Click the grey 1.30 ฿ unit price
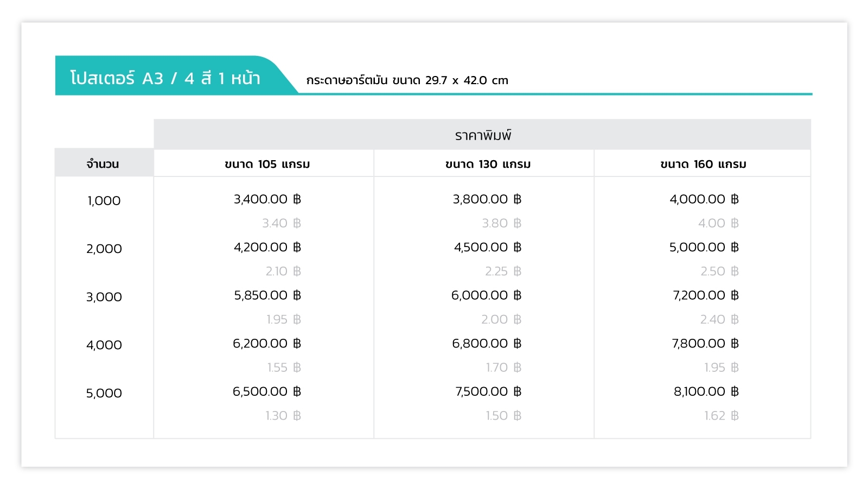Viewport: 868px width, 487px height. (x=283, y=416)
